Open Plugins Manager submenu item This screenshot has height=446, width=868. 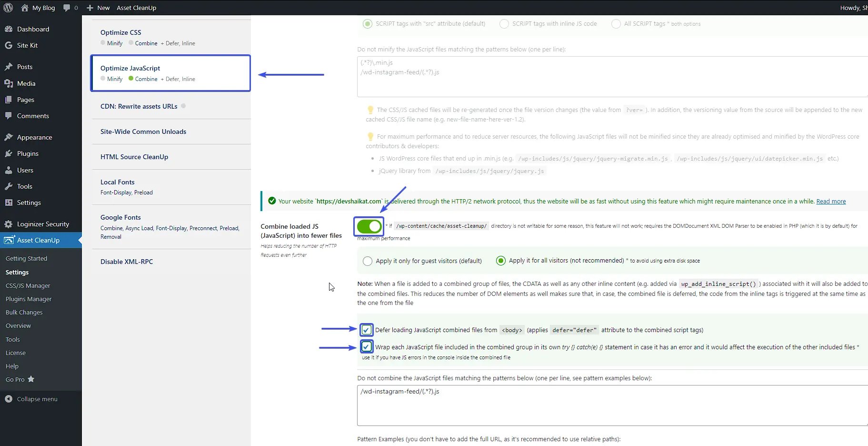[29, 299]
